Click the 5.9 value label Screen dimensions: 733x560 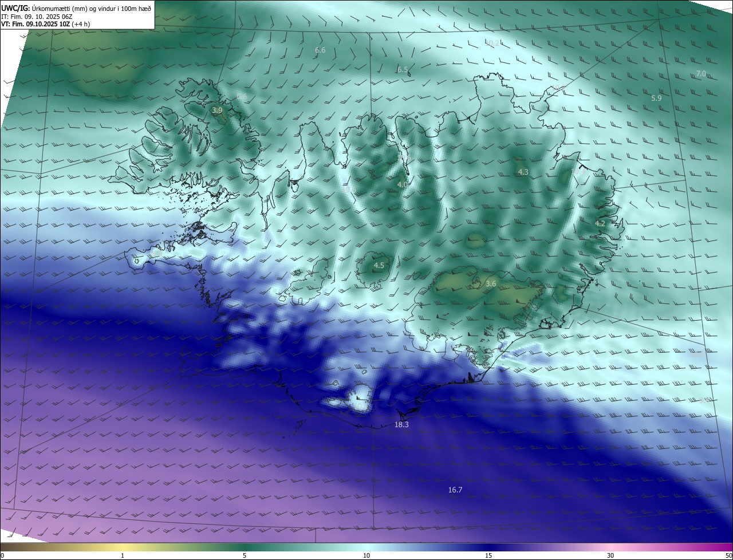point(656,98)
